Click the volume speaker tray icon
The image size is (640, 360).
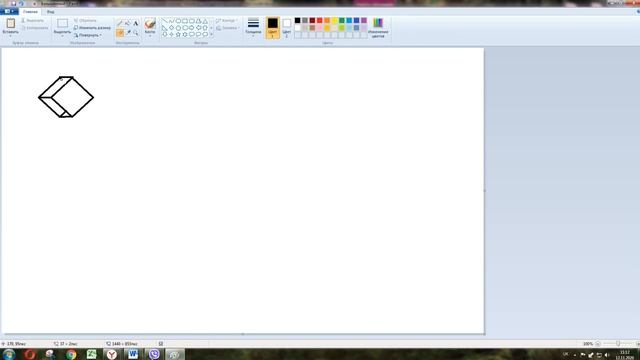tap(607, 355)
